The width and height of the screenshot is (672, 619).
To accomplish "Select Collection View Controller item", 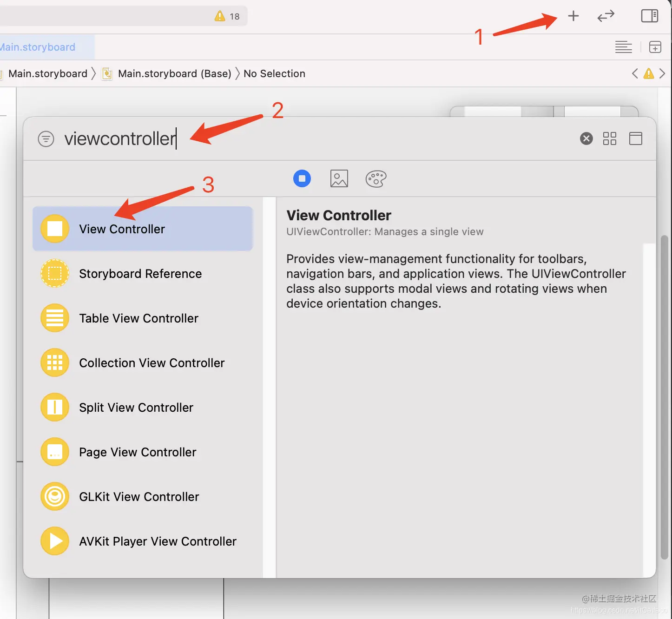I will [x=143, y=362].
